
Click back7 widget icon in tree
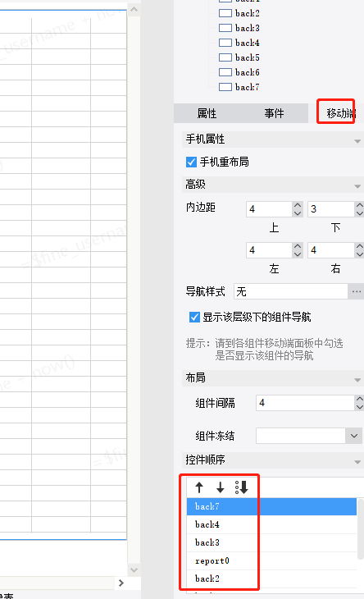(x=225, y=87)
